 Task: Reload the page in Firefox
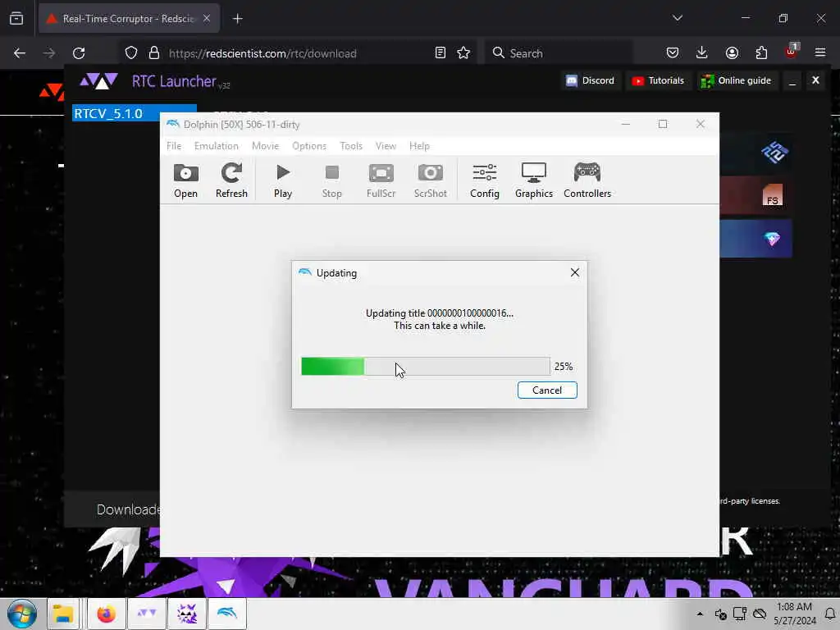[x=79, y=53]
